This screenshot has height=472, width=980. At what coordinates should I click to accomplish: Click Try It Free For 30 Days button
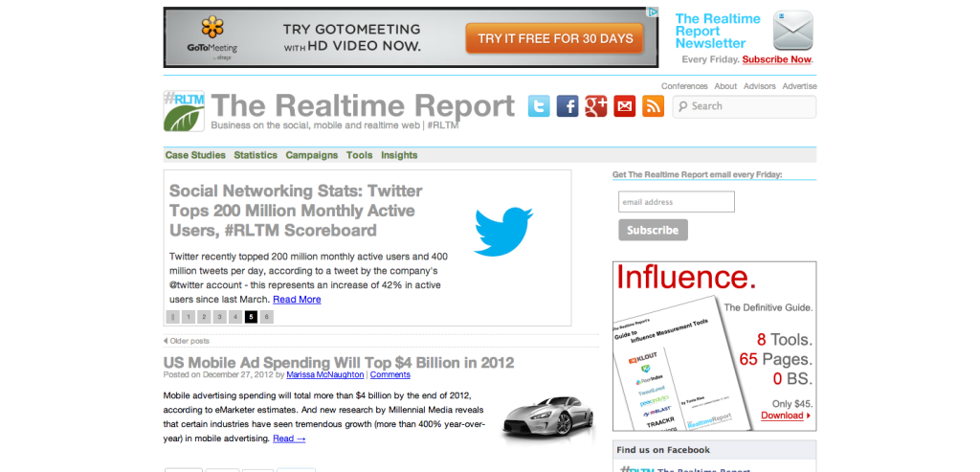point(555,38)
